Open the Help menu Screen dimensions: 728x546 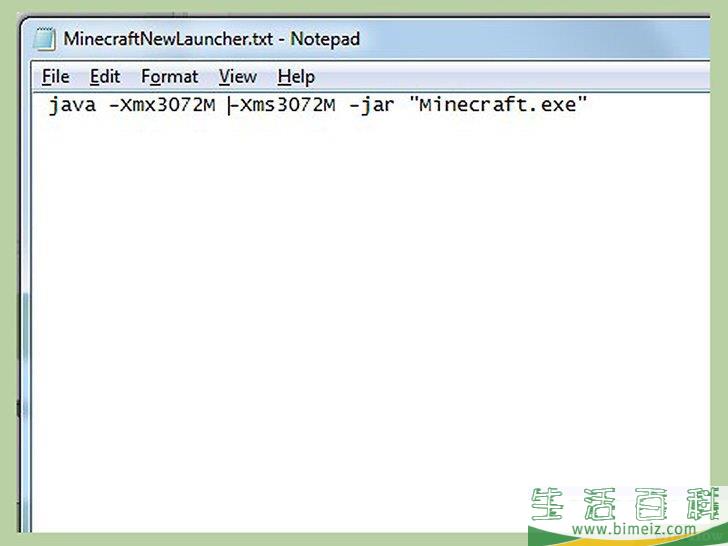(x=296, y=77)
